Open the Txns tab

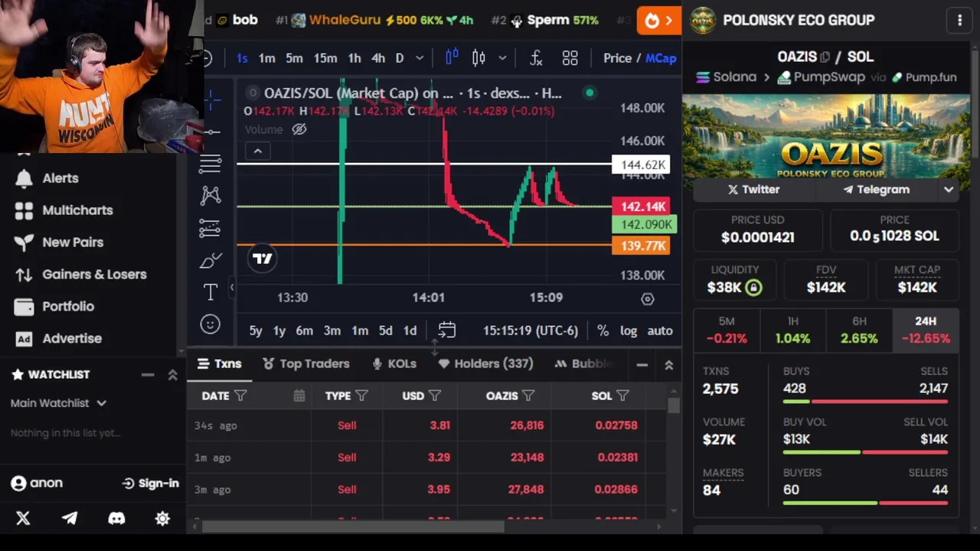[x=220, y=364]
